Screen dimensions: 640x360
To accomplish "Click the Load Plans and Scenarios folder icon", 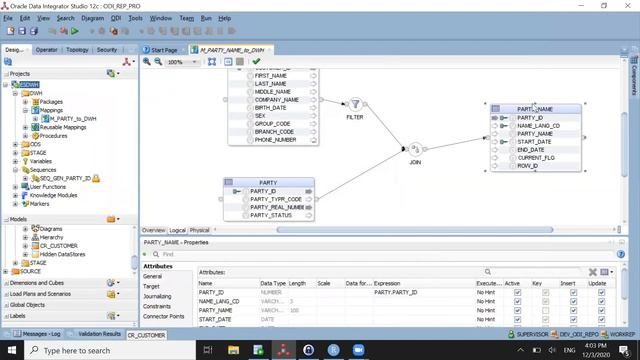I will 111,294.
